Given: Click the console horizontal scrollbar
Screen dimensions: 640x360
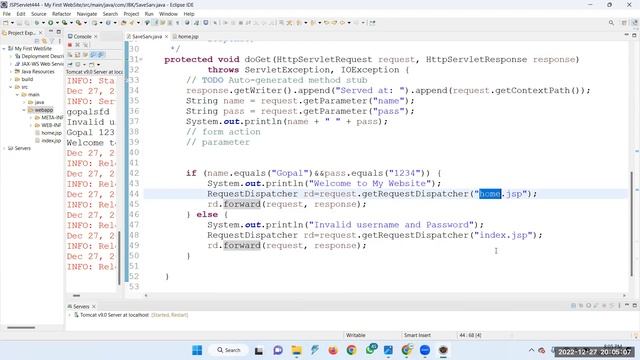Looking at the screenshot, I should click(76, 295).
